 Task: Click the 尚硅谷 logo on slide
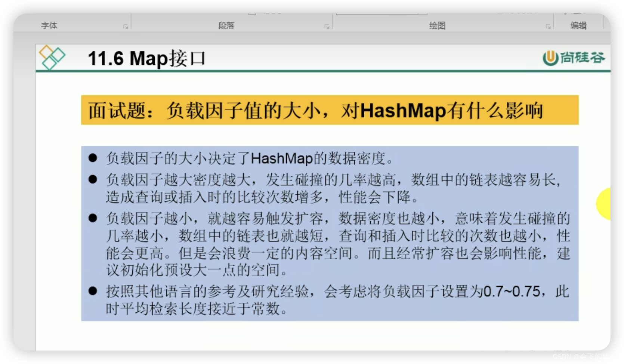point(573,58)
